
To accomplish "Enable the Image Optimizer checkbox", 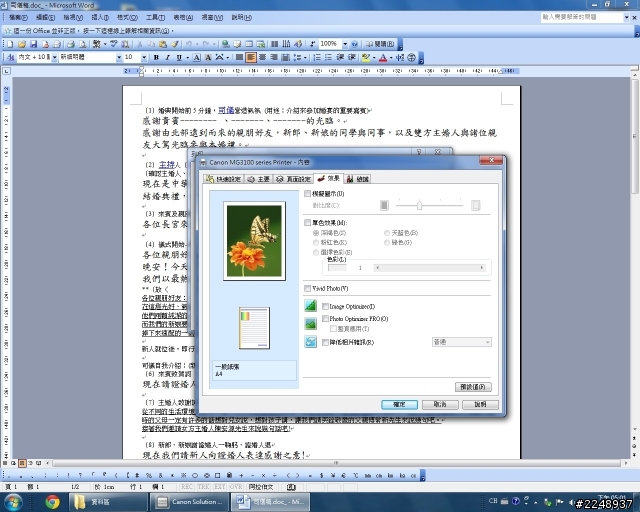I will point(325,306).
